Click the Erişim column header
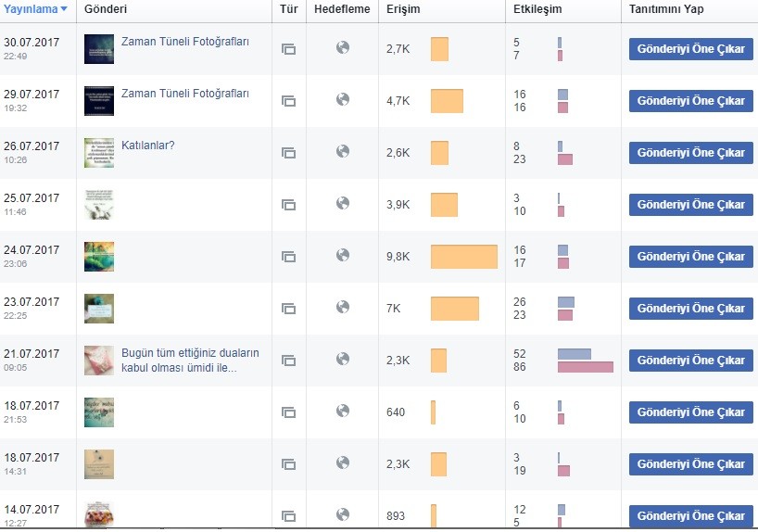Image resolution: width=758 pixels, height=532 pixels. [x=403, y=9]
